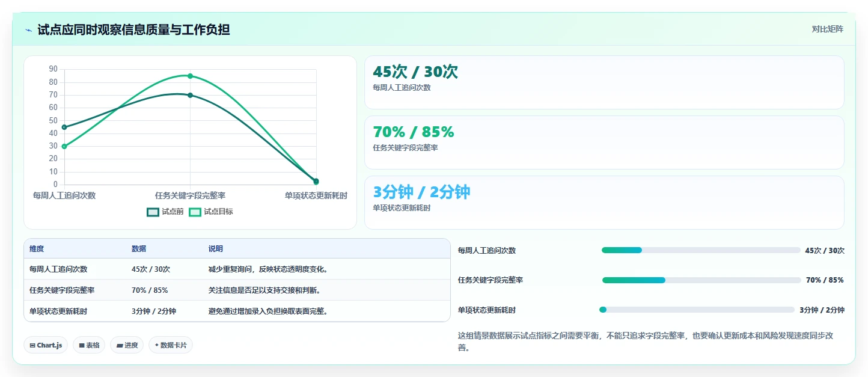Click the chart x-axis label 每周人工追问次数
This screenshot has width=868, height=377.
tap(64, 195)
